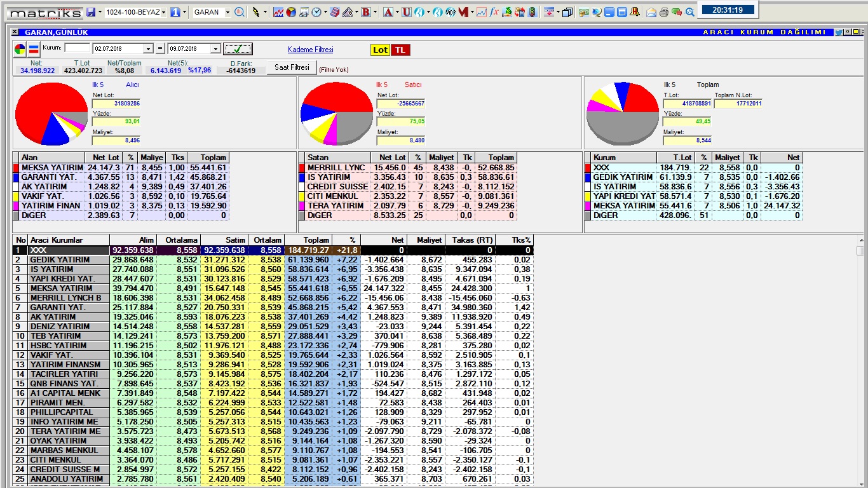The height and width of the screenshot is (488, 868).
Task: Click the cascade windows icon
Action: pos(567,12)
